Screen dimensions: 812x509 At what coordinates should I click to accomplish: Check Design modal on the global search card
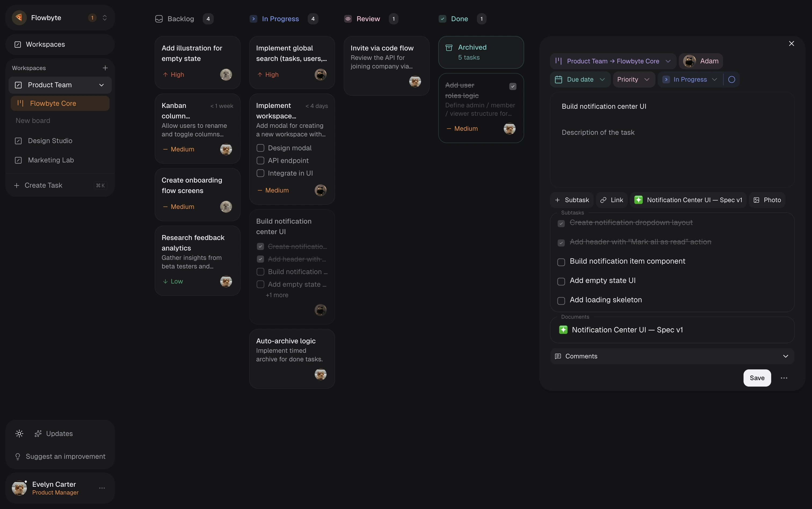tap(260, 148)
